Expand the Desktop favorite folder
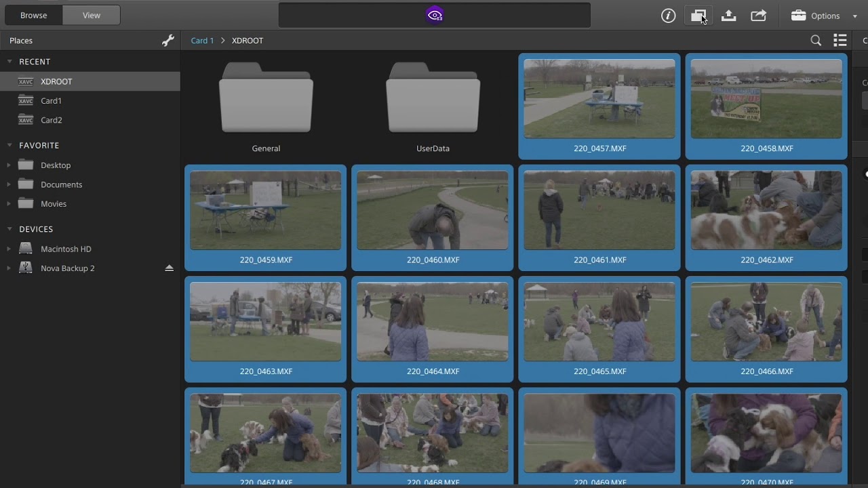 (9, 165)
